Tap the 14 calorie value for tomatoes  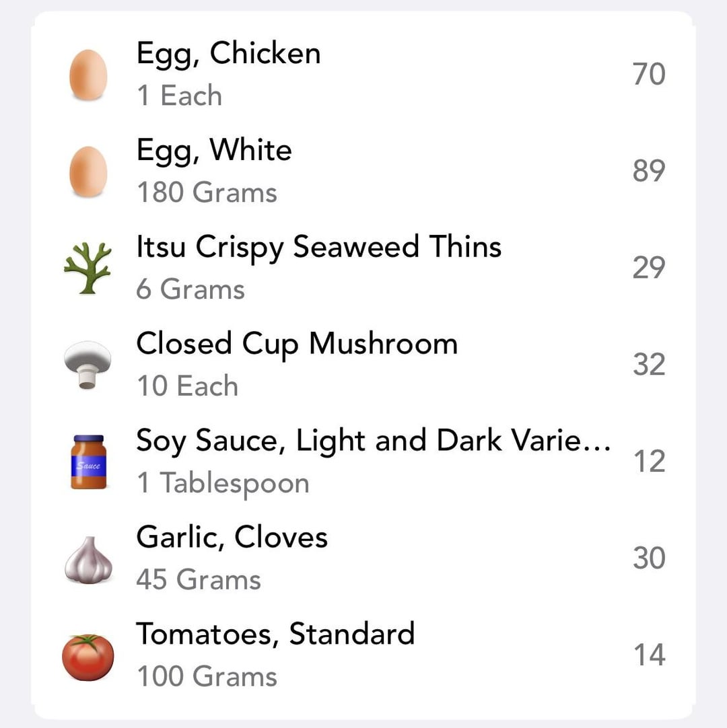(x=650, y=655)
